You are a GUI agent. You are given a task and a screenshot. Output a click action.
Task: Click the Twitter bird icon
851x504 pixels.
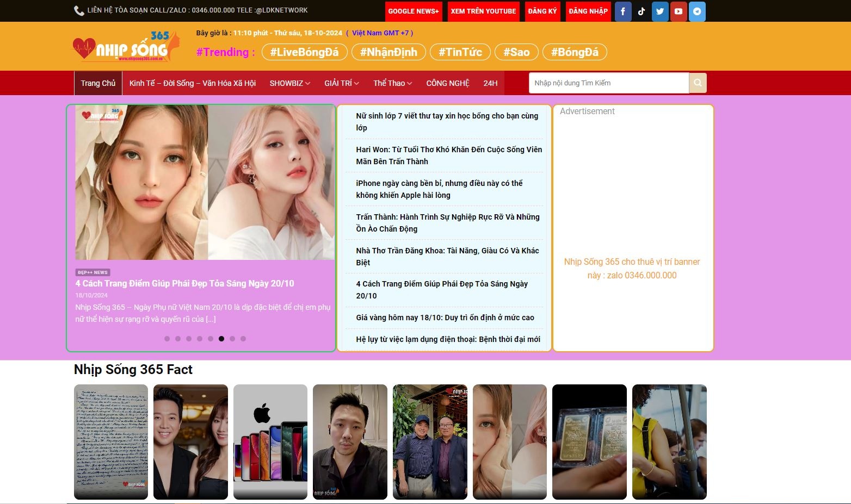pos(660,11)
